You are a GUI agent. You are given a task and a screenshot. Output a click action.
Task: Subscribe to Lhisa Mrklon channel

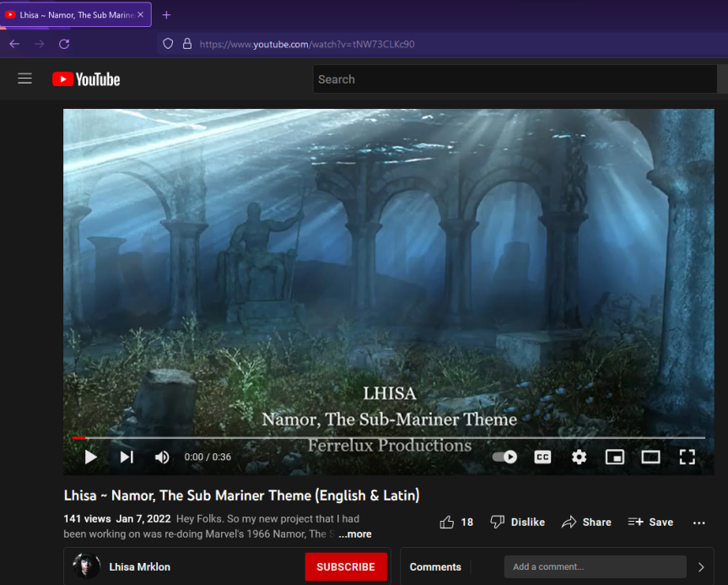tap(346, 567)
